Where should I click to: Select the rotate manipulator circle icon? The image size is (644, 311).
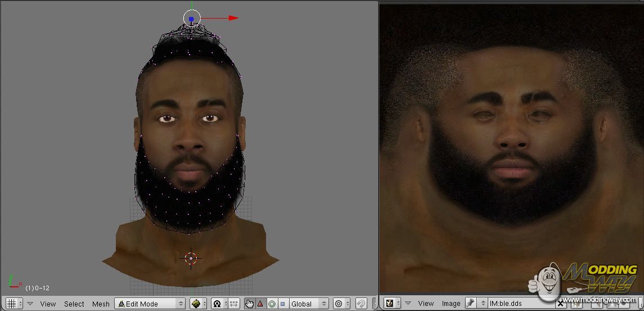(272, 304)
